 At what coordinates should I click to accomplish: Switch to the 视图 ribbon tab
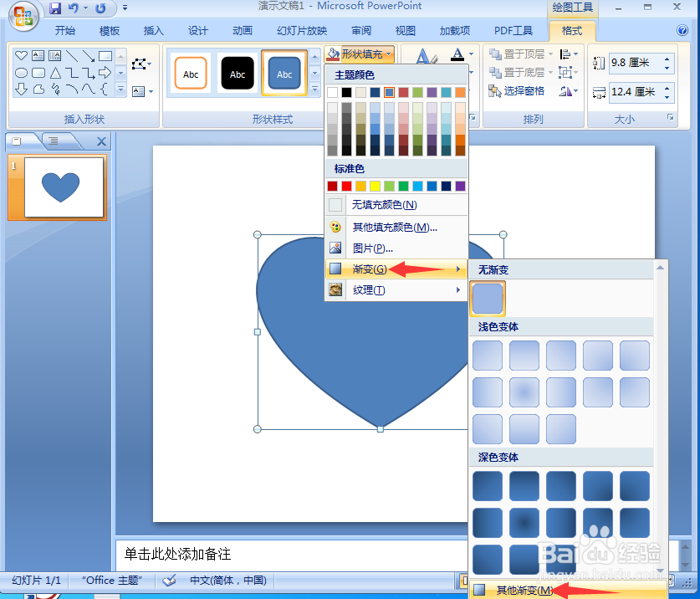(x=406, y=30)
